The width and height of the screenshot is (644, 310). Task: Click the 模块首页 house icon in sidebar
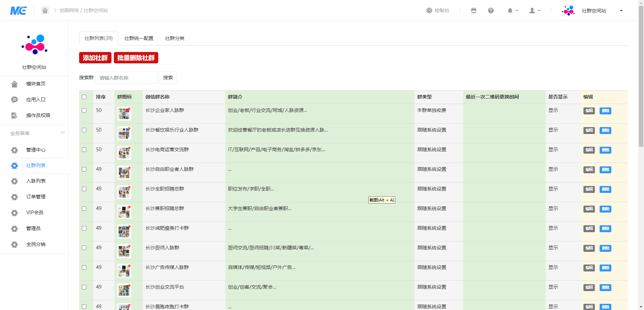(14, 84)
